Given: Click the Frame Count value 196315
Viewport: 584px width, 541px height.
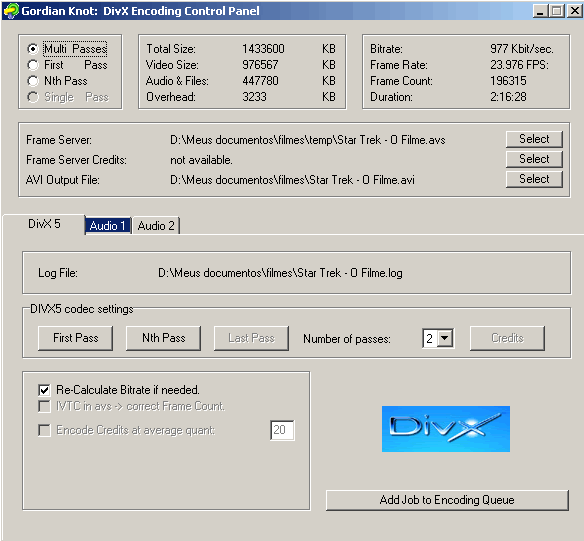Looking at the screenshot, I should pyautogui.click(x=508, y=81).
